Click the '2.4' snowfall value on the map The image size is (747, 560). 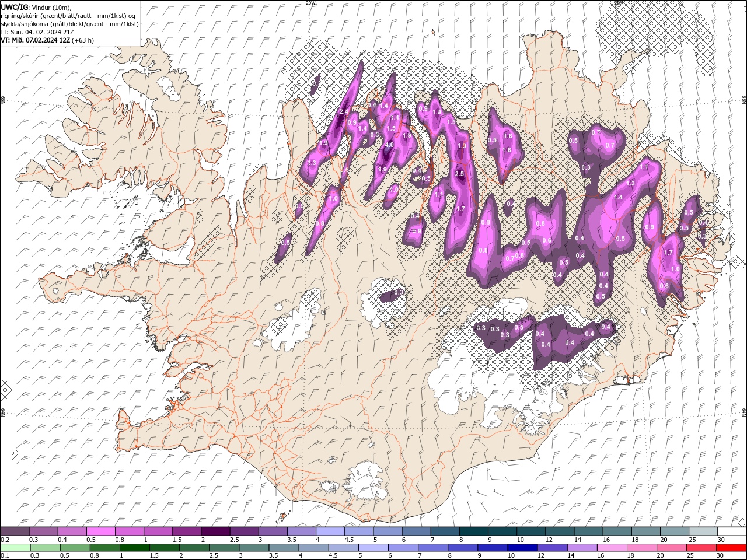tap(343, 111)
